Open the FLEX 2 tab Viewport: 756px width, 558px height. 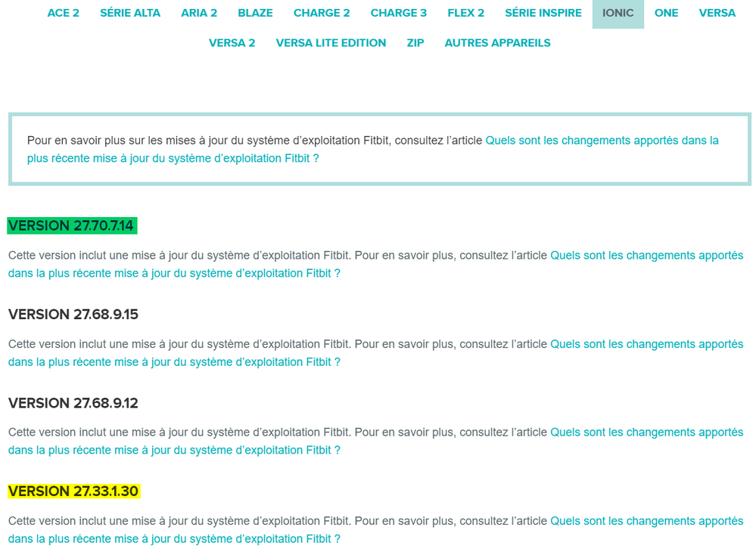click(465, 13)
